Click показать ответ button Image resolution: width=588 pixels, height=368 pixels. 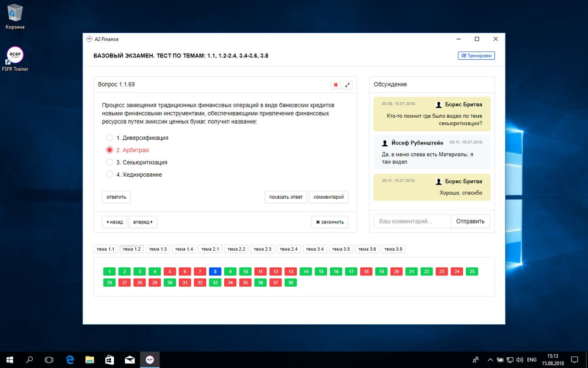click(286, 197)
